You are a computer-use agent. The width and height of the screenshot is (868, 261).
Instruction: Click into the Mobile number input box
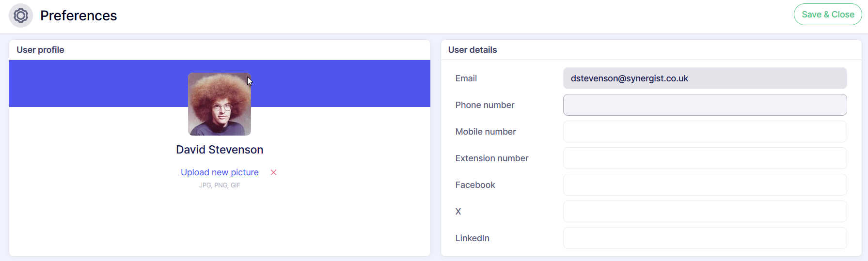point(705,132)
